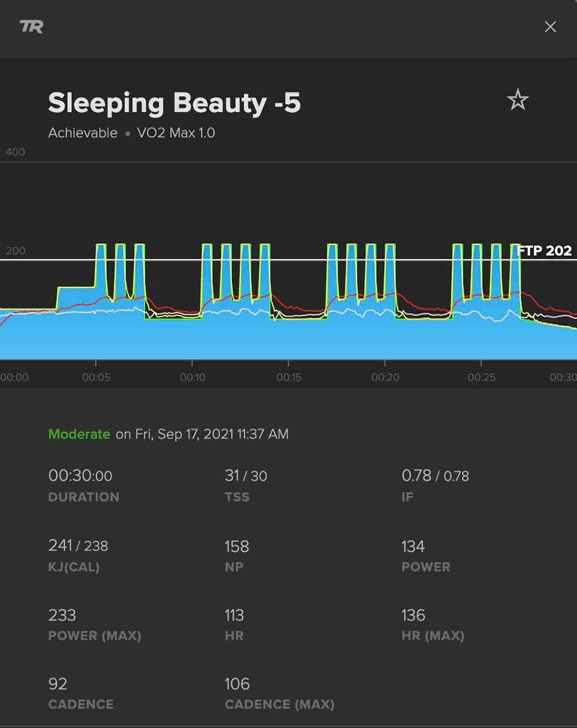Click the 241 / 238 kilojoules value
This screenshot has width=577, height=728.
tap(78, 546)
